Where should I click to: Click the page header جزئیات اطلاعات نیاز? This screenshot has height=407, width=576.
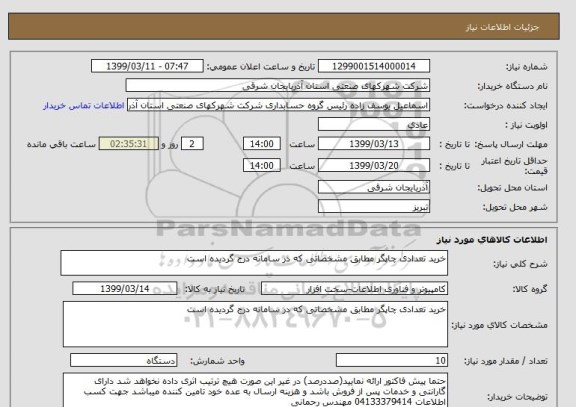pyautogui.click(x=502, y=27)
